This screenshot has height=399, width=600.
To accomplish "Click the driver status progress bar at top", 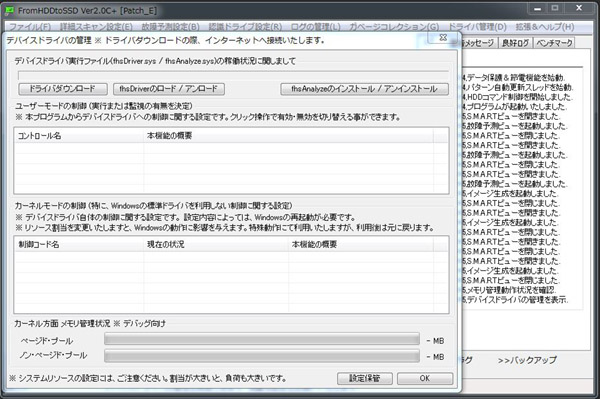I will [x=233, y=75].
